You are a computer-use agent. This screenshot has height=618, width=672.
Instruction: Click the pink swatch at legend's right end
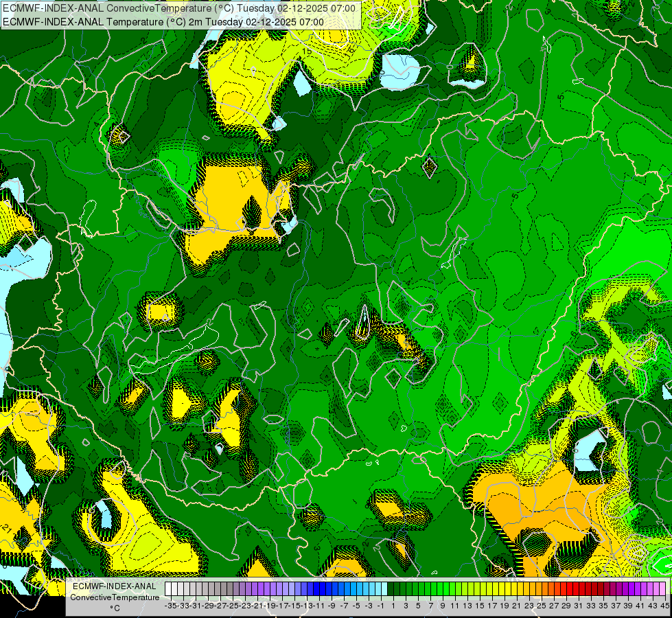(662, 589)
